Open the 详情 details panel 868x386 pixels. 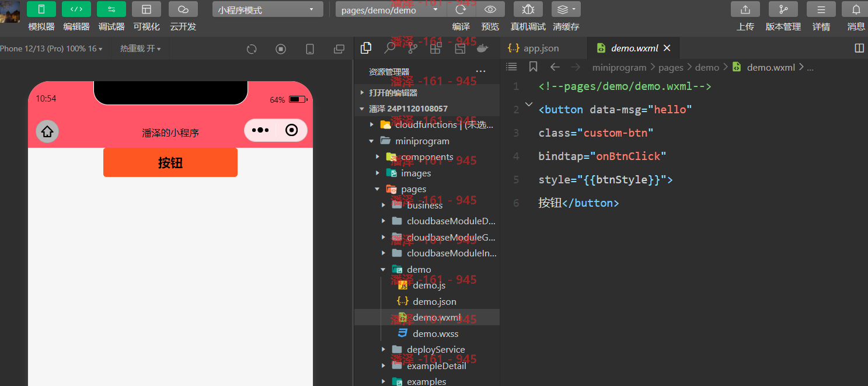[821, 9]
